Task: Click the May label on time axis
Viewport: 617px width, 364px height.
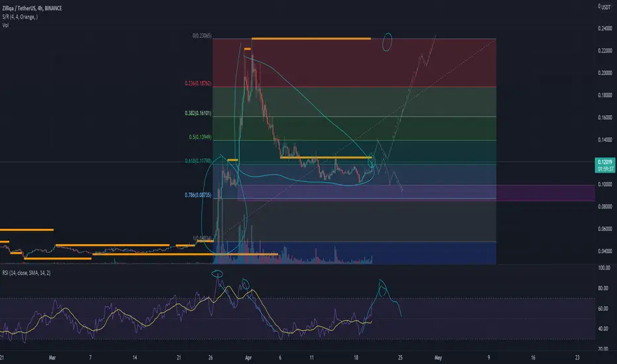Action: tap(438, 357)
